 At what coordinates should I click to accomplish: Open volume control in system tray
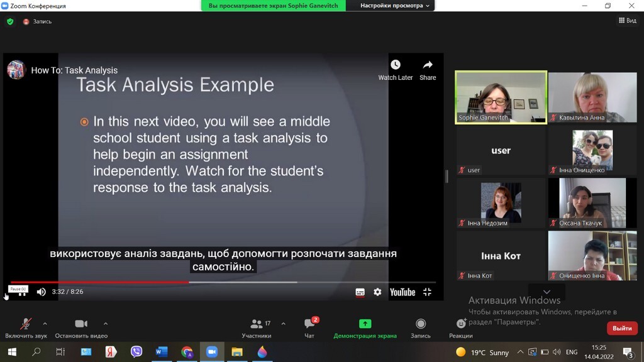557,352
